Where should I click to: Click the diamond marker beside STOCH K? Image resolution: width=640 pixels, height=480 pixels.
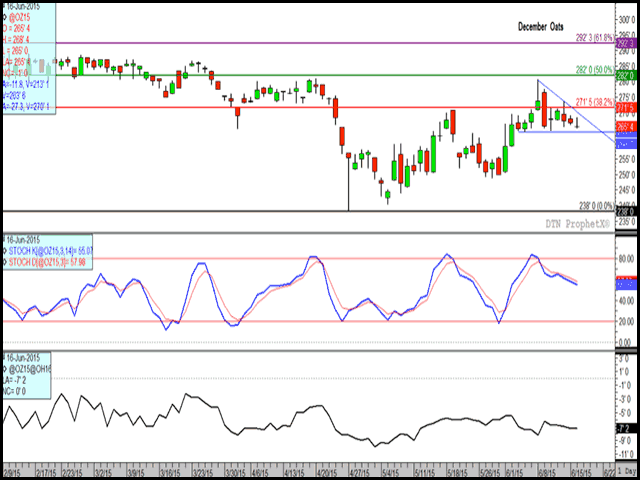4,250
